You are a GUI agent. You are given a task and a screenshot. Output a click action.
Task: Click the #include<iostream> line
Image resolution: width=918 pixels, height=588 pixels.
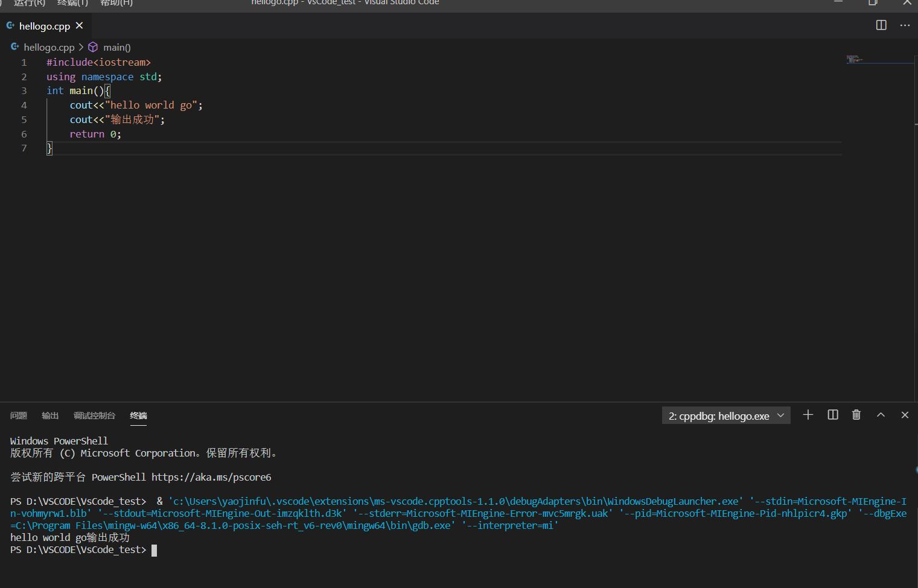(x=98, y=62)
